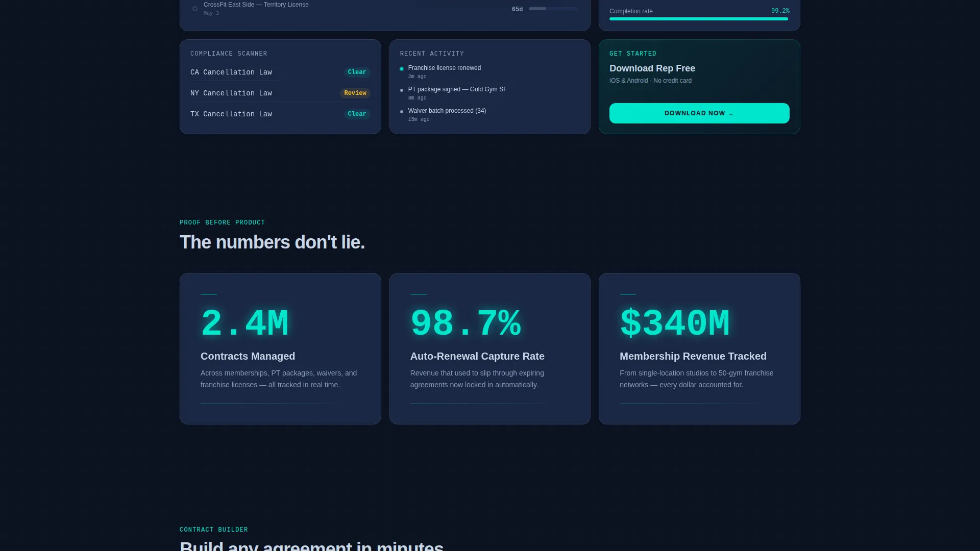Click the dot beside PT package signed
980x551 pixels.
[402, 90]
